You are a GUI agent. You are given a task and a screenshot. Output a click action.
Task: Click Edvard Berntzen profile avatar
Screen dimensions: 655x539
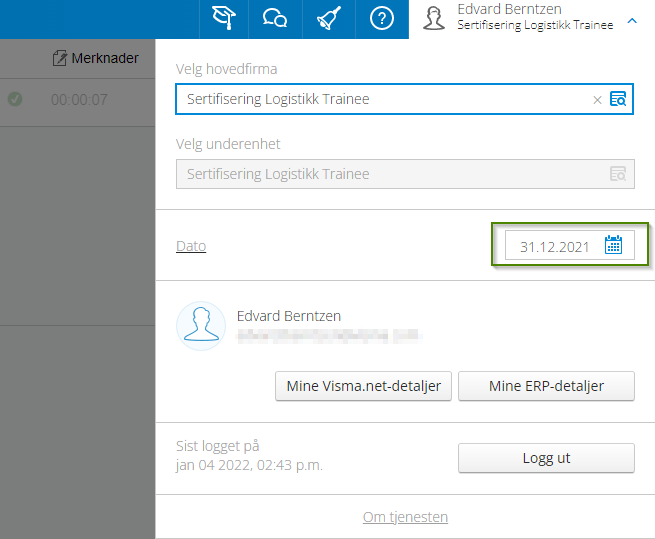201,326
